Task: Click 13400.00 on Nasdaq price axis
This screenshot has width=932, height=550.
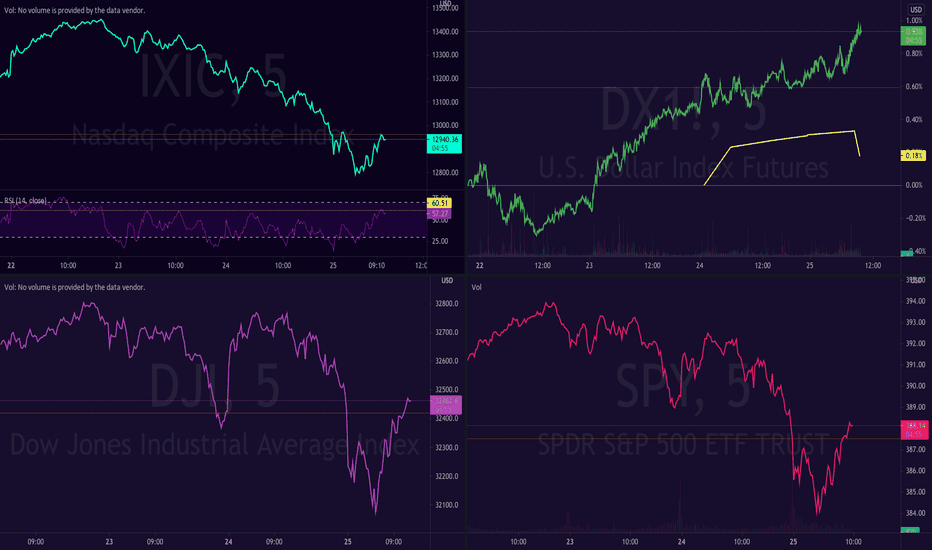Action: click(445, 32)
